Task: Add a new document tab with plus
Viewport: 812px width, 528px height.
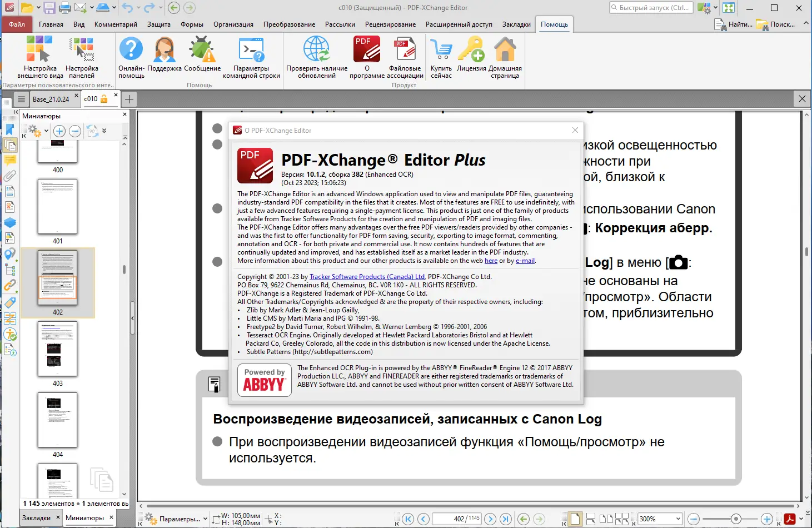Action: [x=129, y=99]
